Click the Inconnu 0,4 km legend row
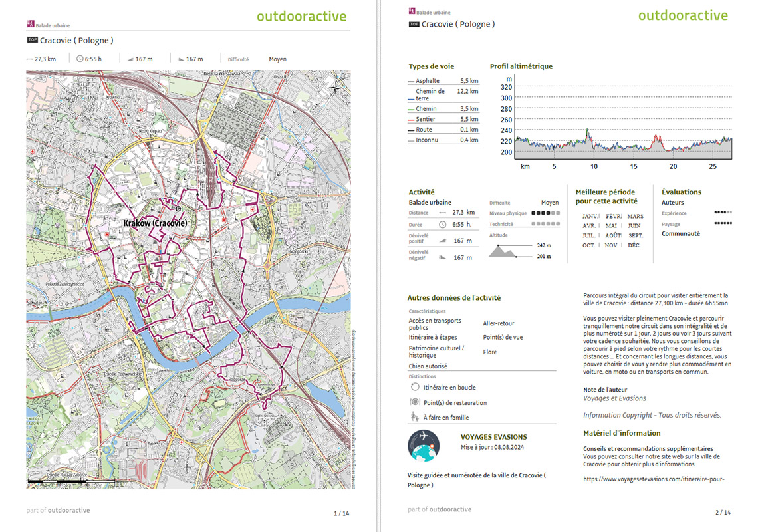The image size is (758, 532). click(443, 140)
